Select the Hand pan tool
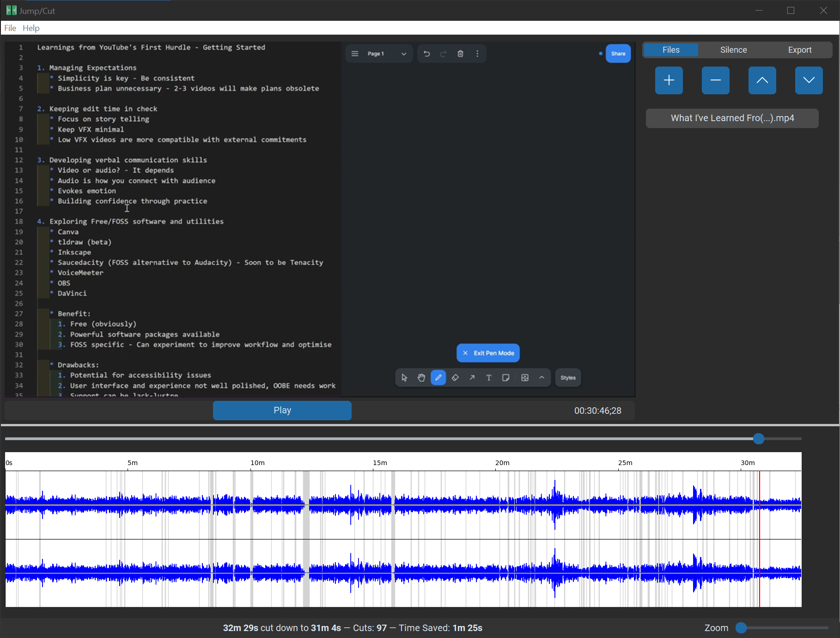The image size is (840, 638). (421, 378)
